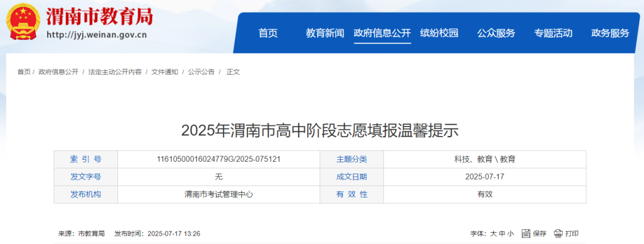The image size is (644, 244).
Task: Click the 发布时间 2025-07-17 13:26 text
Action: pos(157,234)
